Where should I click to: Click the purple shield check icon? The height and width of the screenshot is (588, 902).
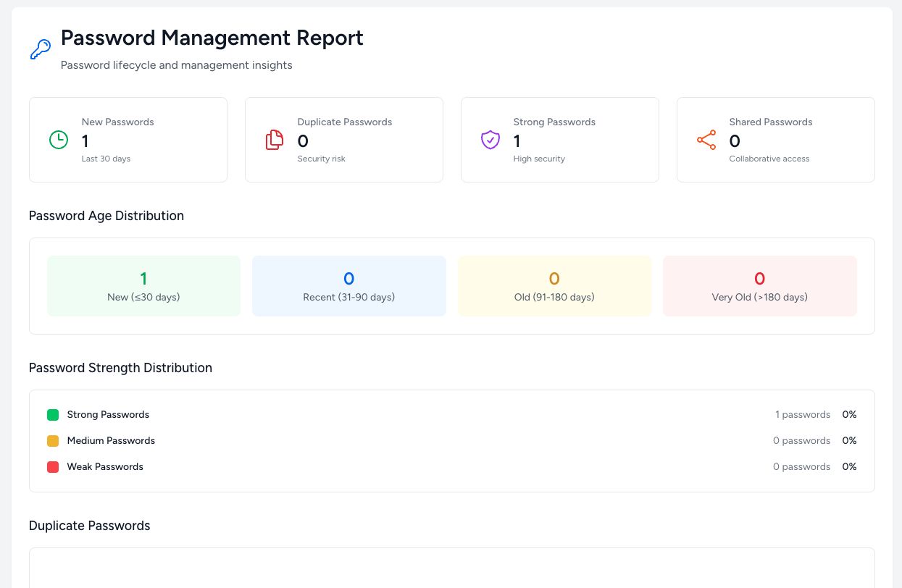(490, 140)
